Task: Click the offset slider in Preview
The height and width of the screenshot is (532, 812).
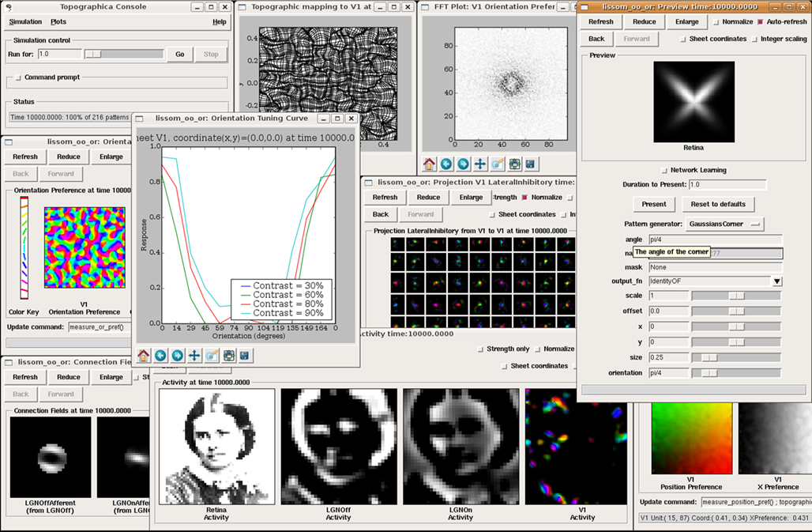Action: (736, 311)
